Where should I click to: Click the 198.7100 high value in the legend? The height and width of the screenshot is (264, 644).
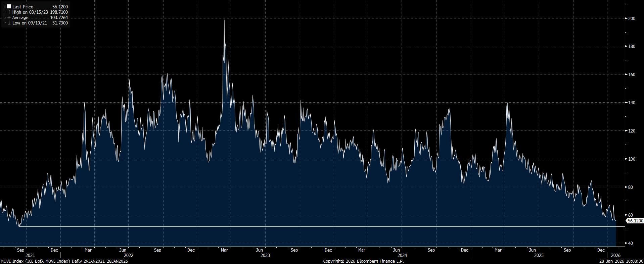coord(59,12)
